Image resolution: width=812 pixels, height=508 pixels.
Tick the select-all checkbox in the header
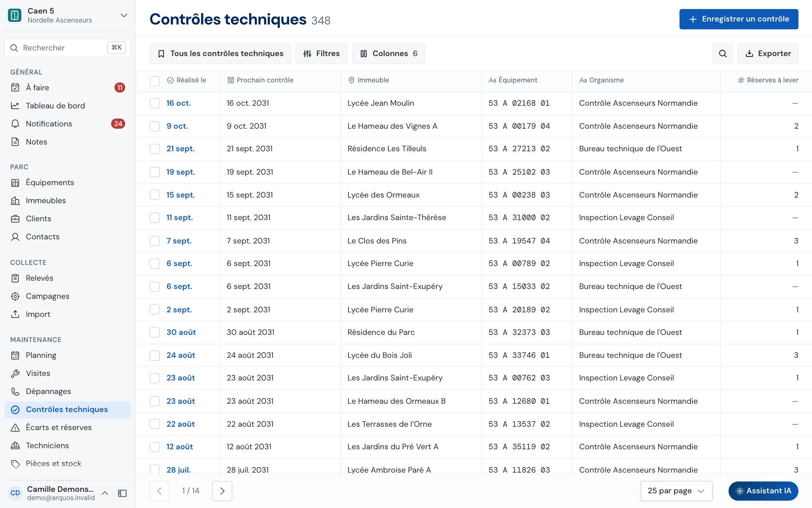[x=155, y=81]
